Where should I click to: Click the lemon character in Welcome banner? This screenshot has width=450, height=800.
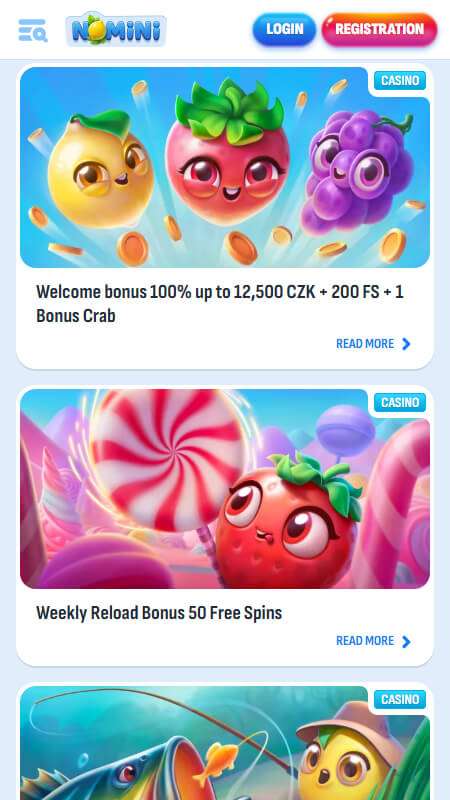pos(101,169)
